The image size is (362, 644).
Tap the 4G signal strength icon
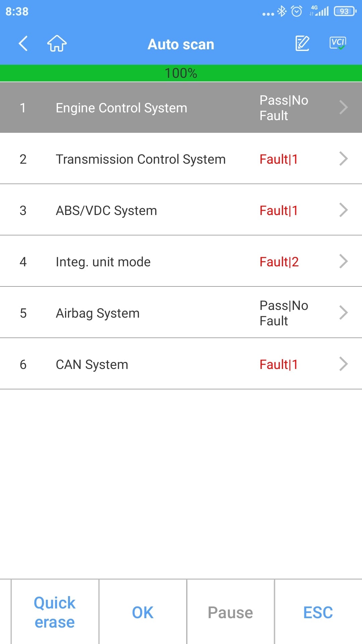pyautogui.click(x=319, y=11)
